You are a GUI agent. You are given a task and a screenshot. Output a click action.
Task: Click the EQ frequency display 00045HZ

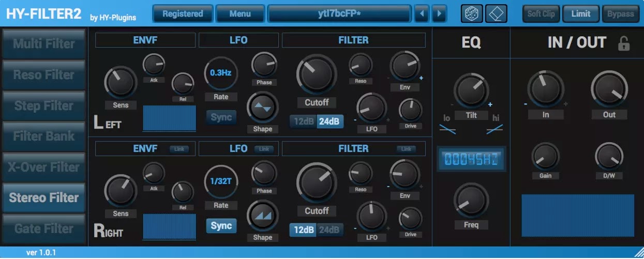point(471,160)
